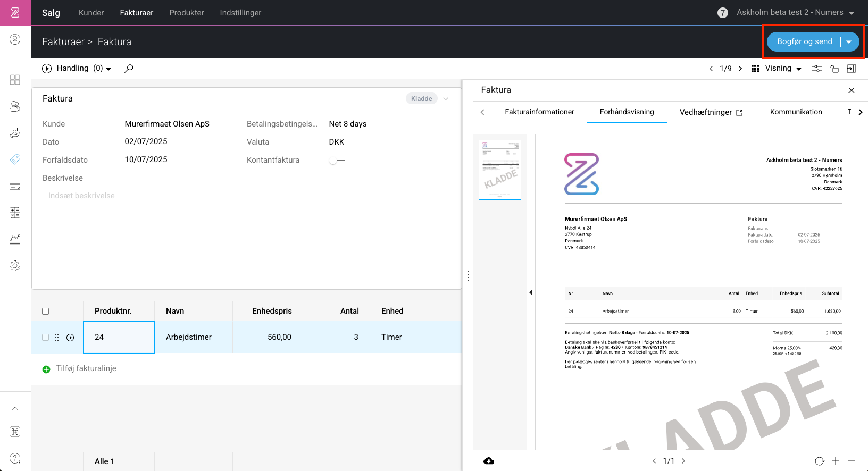Switch to the Vedhæftninger tab
Image resolution: width=868 pixels, height=471 pixels.
pos(711,112)
